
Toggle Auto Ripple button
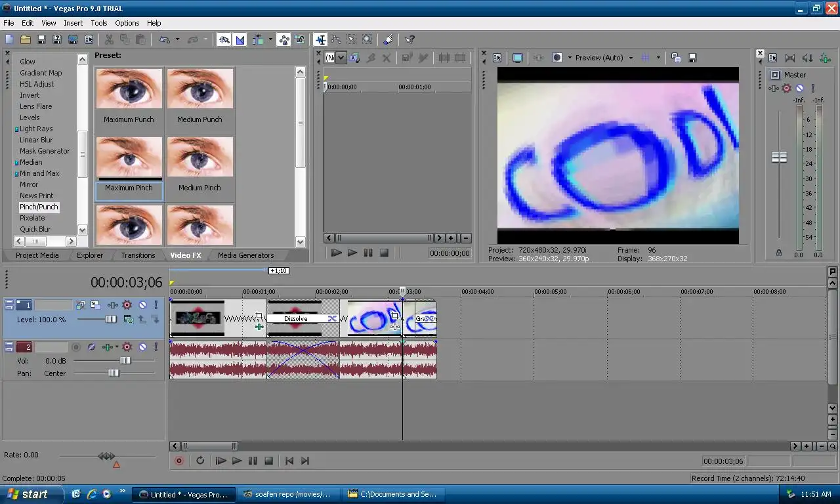258,39
